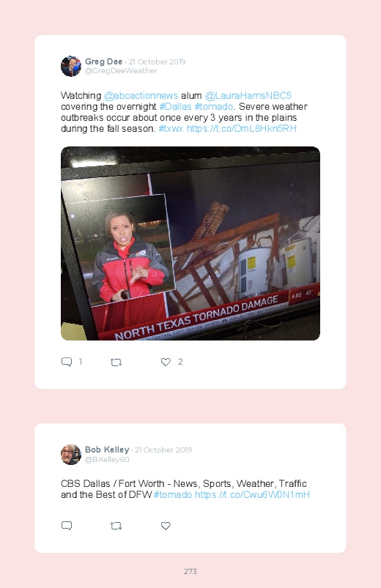Open Greg Dee's profile avatar

point(71,66)
